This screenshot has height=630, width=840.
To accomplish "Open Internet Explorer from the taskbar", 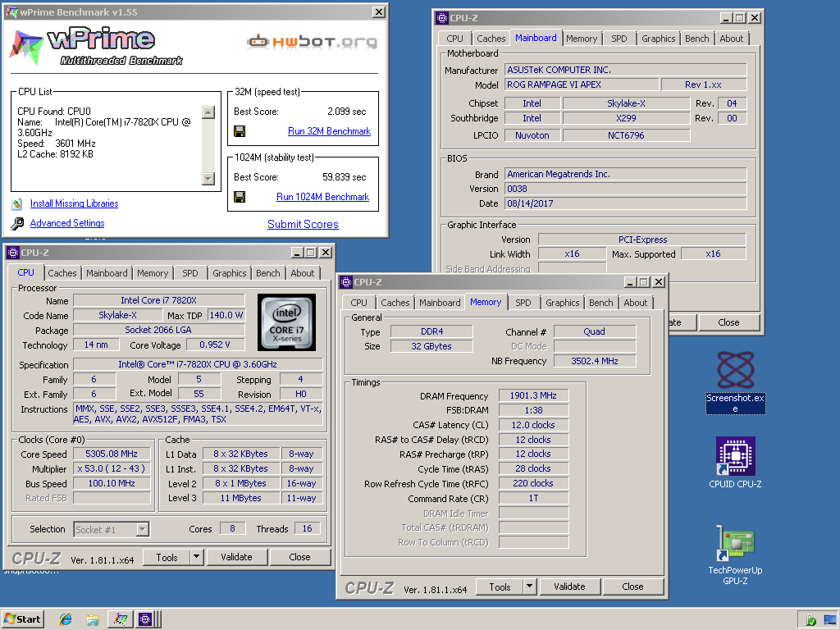I will [x=66, y=619].
